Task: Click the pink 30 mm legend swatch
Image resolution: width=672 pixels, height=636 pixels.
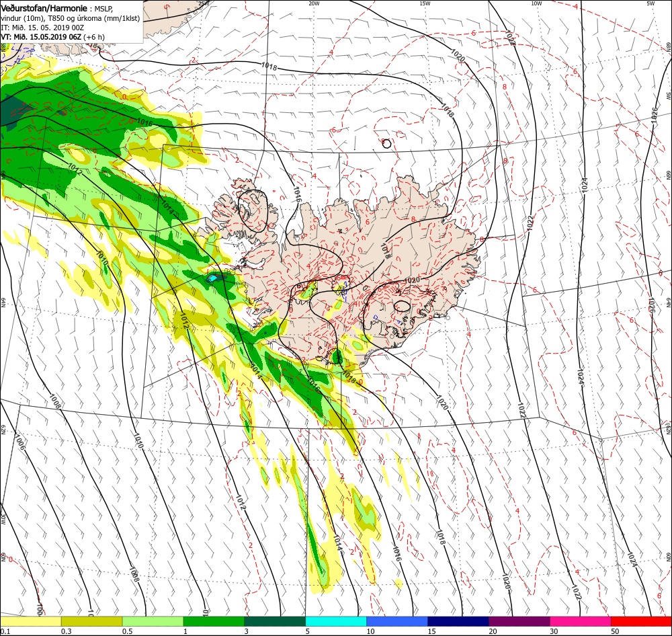Action: pyautogui.click(x=581, y=621)
